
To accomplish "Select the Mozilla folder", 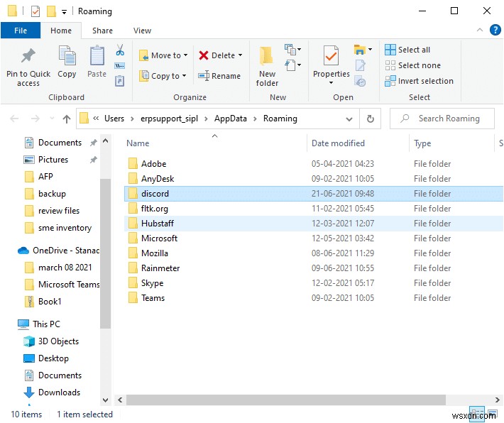I will click(x=314, y=253).
